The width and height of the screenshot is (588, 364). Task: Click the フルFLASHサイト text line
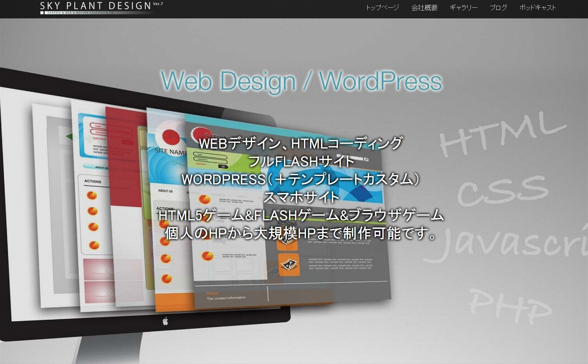tap(301, 161)
